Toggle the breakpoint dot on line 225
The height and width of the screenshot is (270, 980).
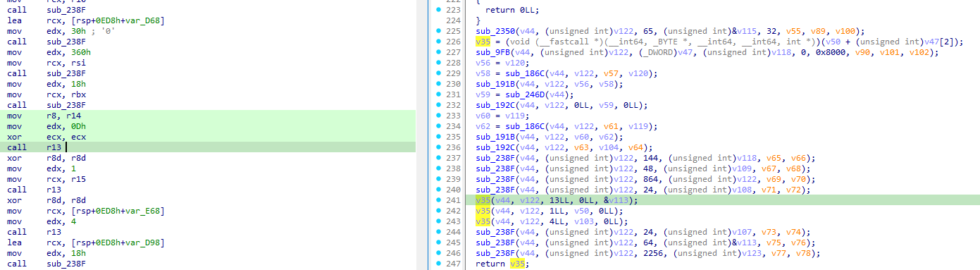tap(439, 31)
